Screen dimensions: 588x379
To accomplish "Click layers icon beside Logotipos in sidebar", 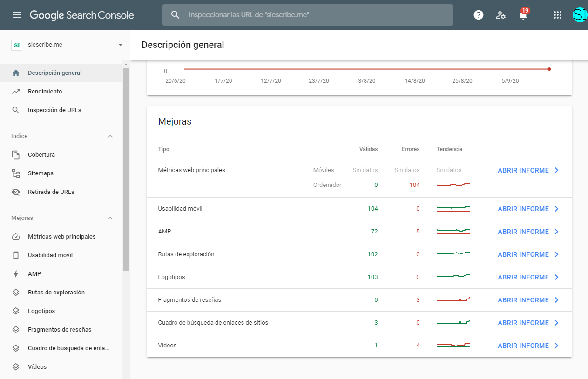I will [x=16, y=311].
